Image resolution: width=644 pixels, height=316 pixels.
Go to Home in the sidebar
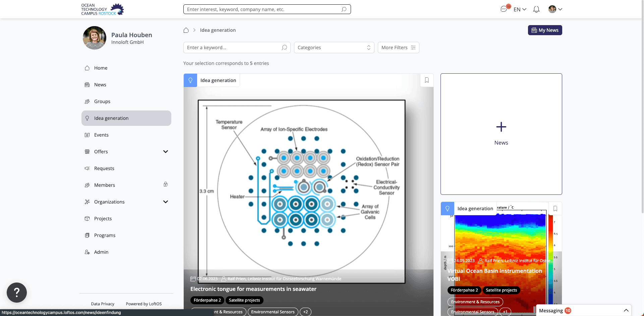coord(126,68)
